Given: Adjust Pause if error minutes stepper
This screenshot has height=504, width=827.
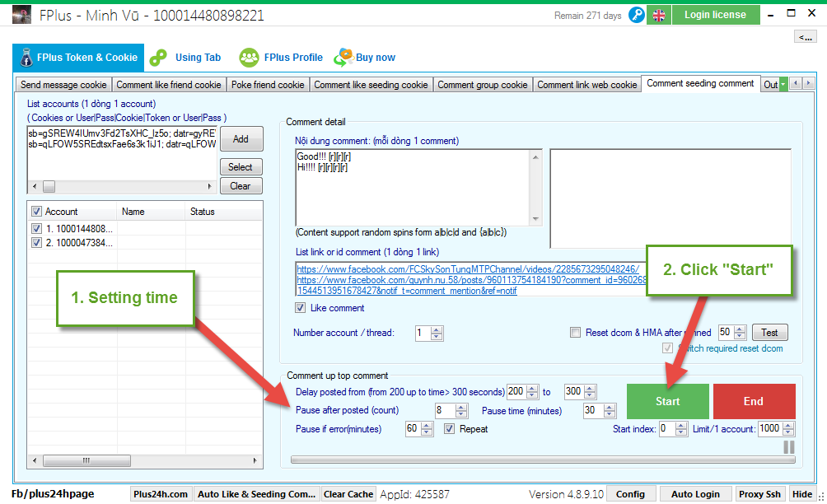Looking at the screenshot, I should [428, 429].
